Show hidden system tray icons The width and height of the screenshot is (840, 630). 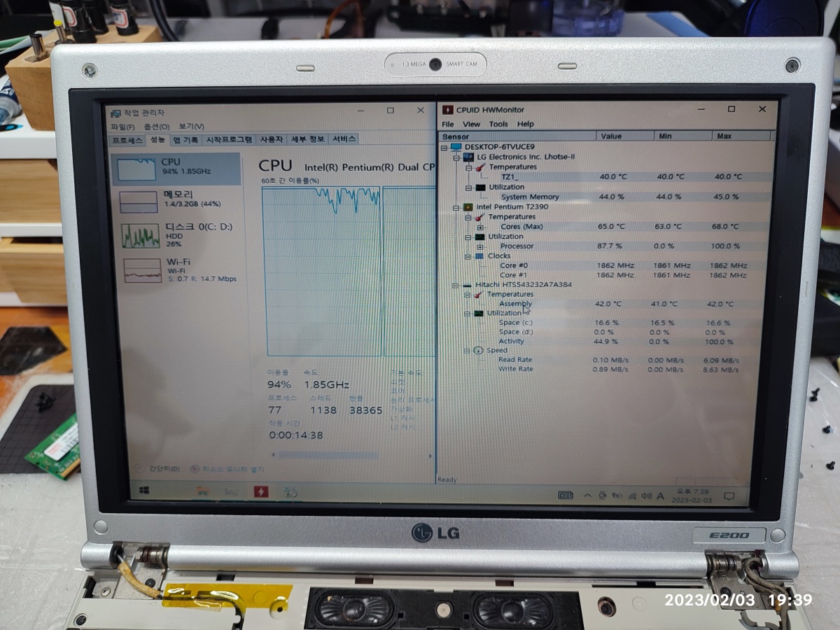[x=587, y=496]
